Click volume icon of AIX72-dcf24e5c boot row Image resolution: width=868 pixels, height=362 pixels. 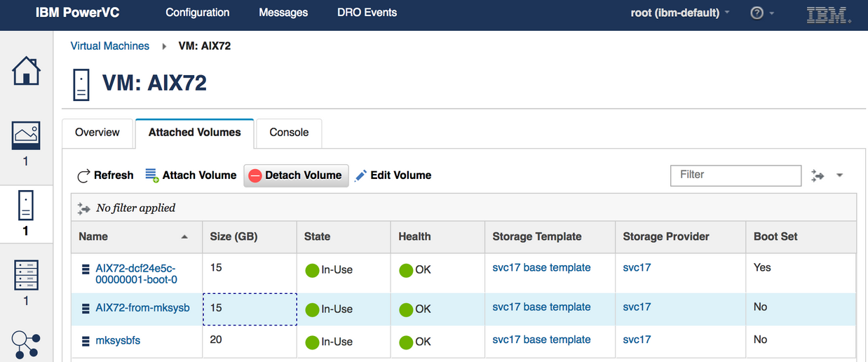point(86,268)
